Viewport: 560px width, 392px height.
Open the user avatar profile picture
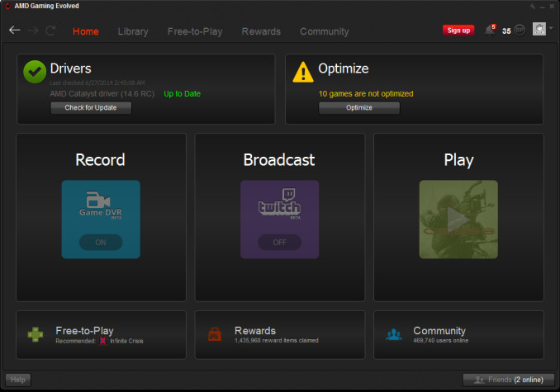click(539, 29)
